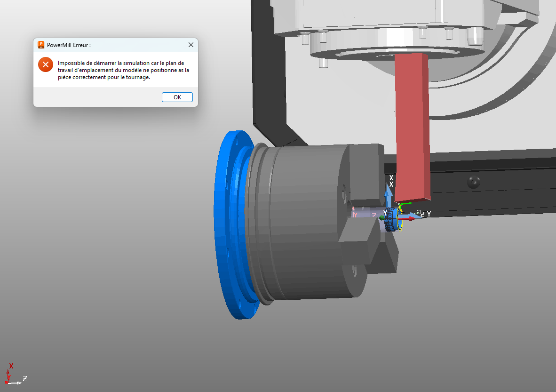This screenshot has width=556, height=392.
Task: Click the green tool tip marker line
Action: coord(405,203)
